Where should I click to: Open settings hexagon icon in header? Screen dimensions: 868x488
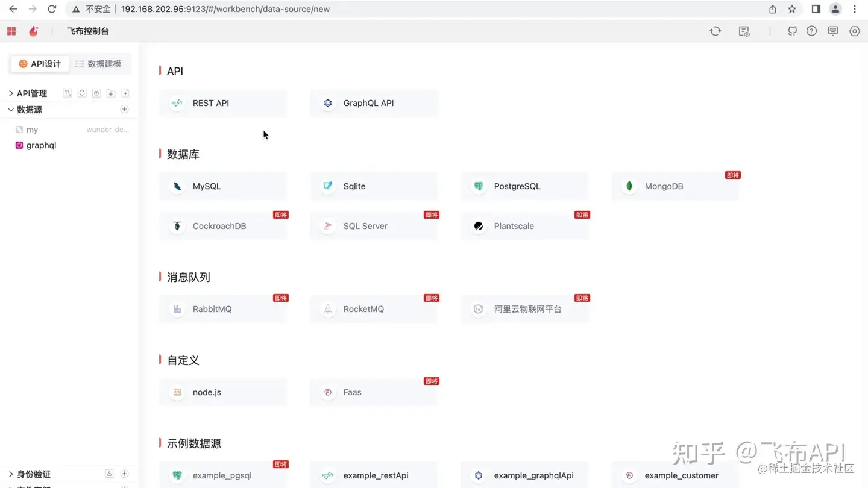(x=855, y=31)
